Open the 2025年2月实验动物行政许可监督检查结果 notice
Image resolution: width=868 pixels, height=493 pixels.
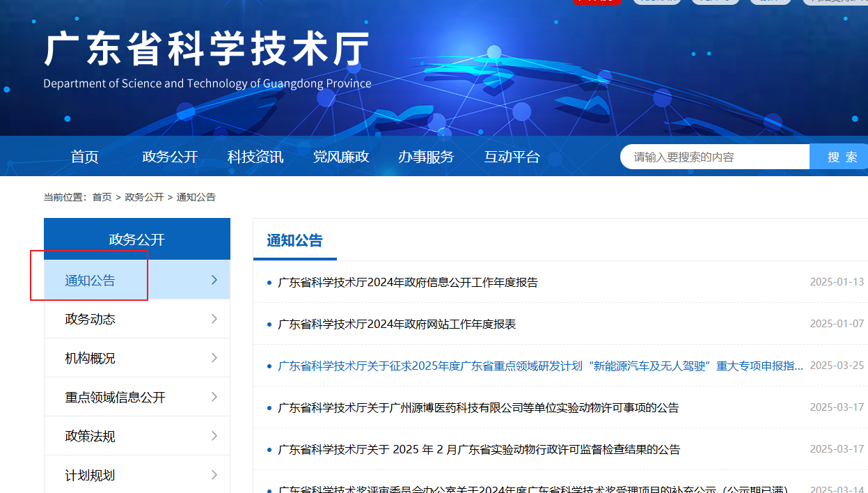[x=479, y=449]
